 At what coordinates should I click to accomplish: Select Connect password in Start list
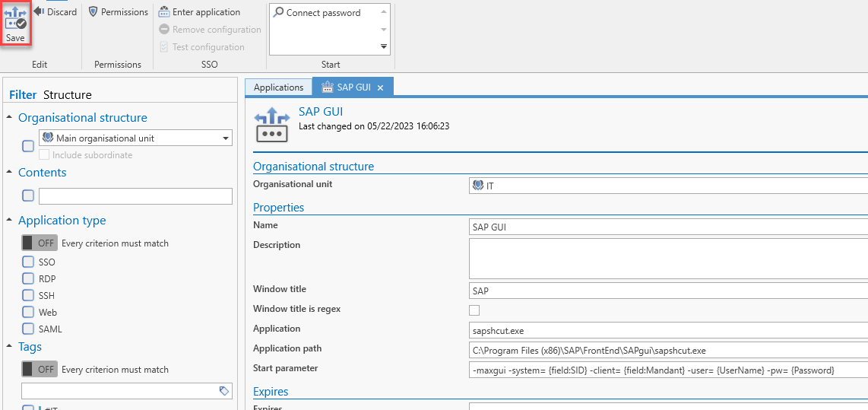(318, 13)
